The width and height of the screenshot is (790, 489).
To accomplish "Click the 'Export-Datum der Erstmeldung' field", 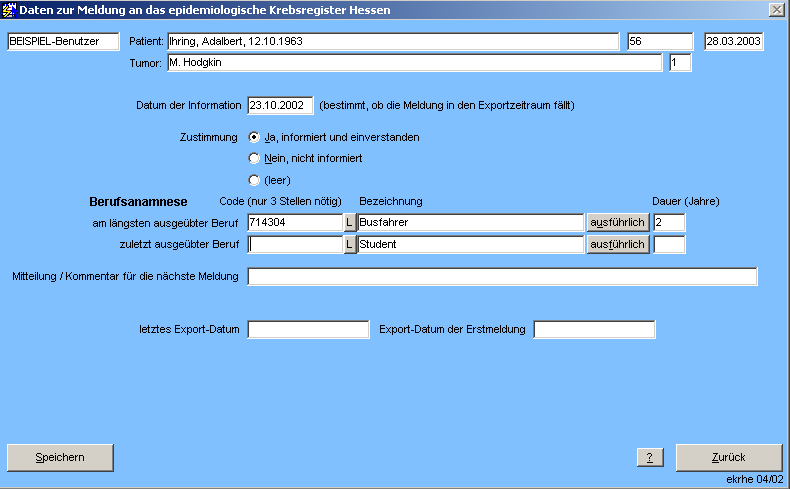I will click(594, 329).
